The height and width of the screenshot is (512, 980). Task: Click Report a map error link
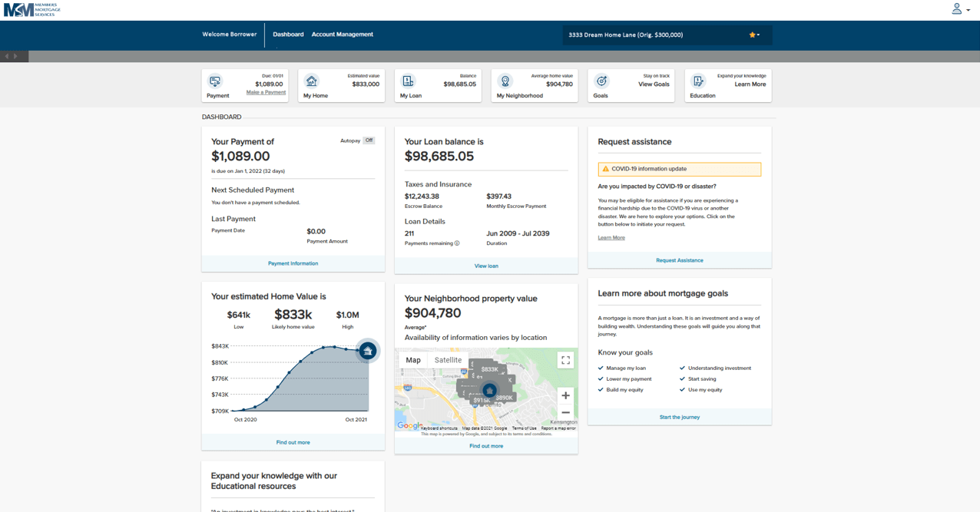pyautogui.click(x=558, y=428)
